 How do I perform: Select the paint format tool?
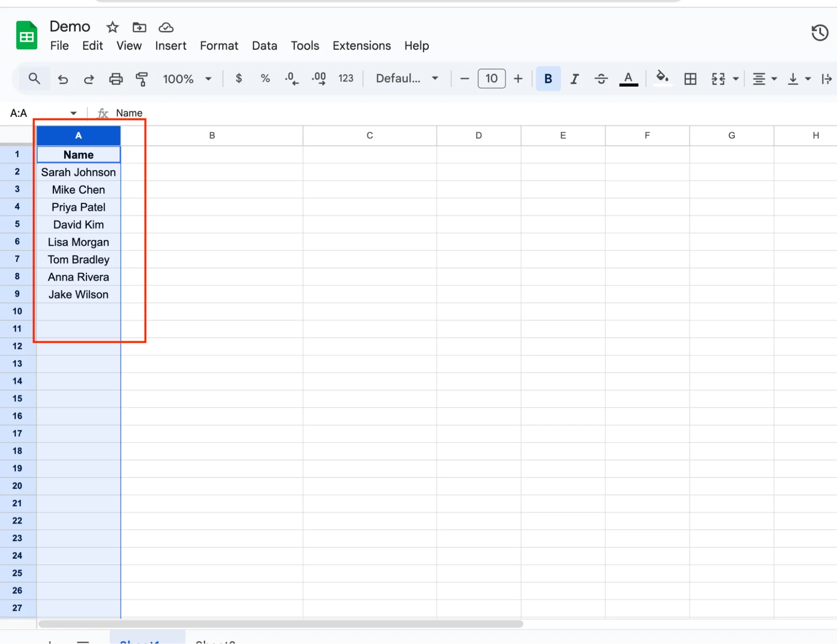142,79
